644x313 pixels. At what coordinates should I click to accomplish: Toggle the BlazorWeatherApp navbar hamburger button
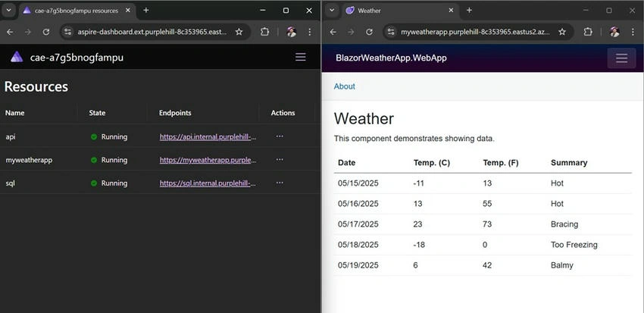click(x=621, y=58)
